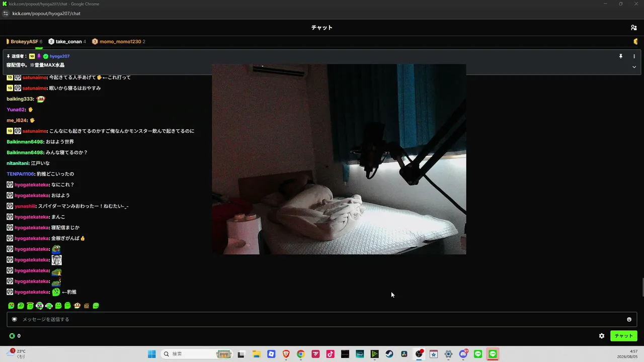
Task: Click username nitanitani
Action: click(x=18, y=163)
